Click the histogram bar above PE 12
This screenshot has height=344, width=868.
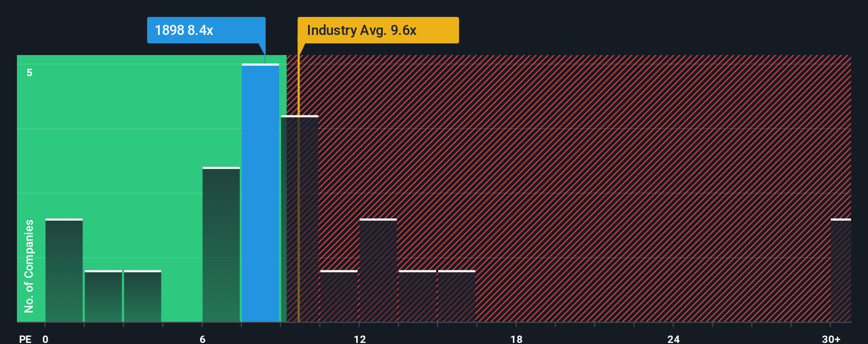(x=378, y=270)
